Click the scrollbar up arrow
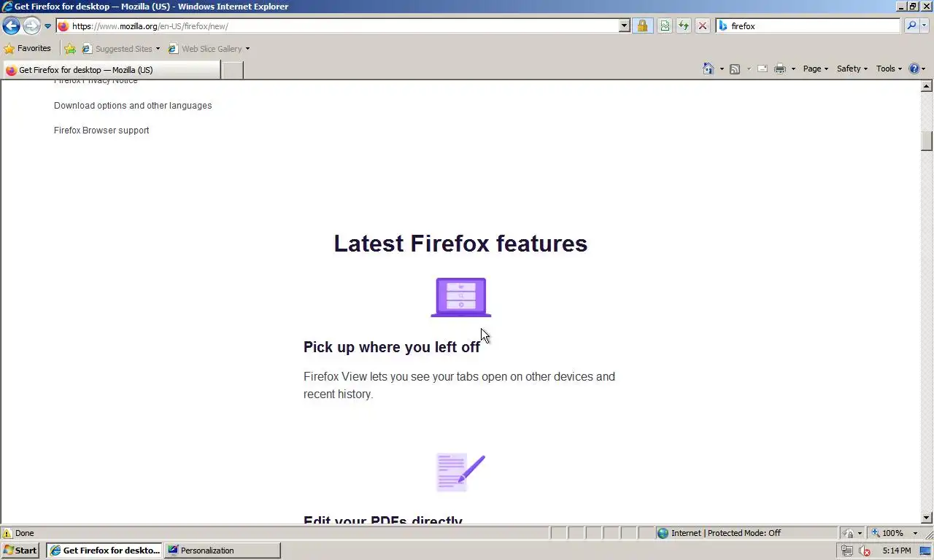The image size is (934, 560). pos(927,86)
